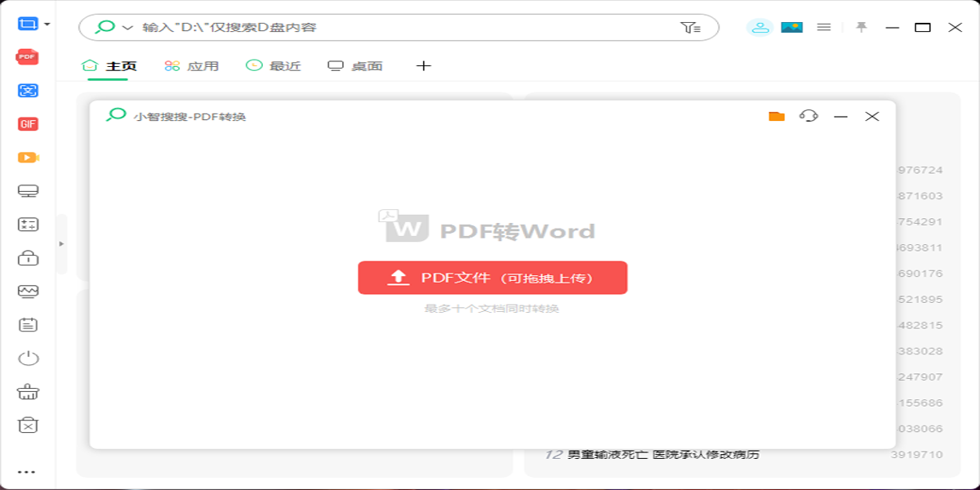This screenshot has width=980, height=490.
Task: Open the orange output folder icon
Action: [x=777, y=116]
